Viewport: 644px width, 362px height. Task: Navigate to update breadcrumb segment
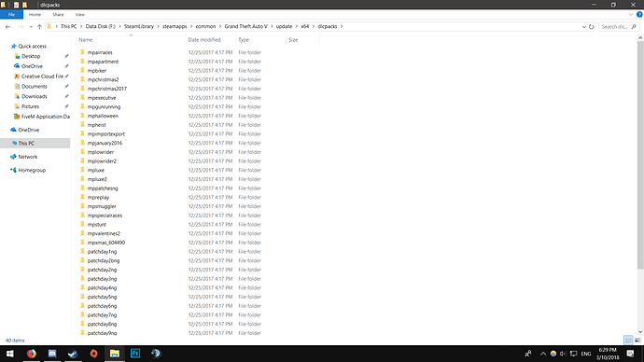pos(284,26)
